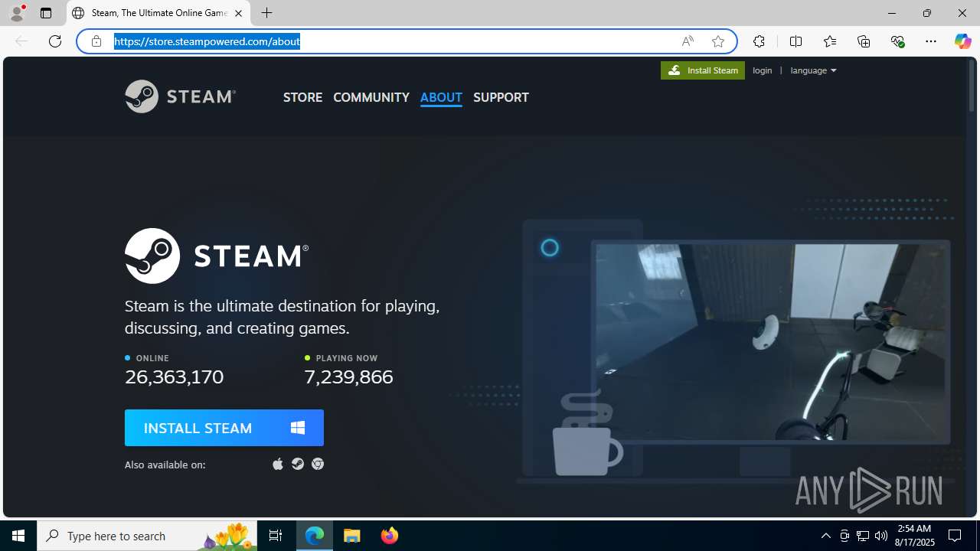Close the Steam browser tab
980x551 pixels.
click(238, 13)
